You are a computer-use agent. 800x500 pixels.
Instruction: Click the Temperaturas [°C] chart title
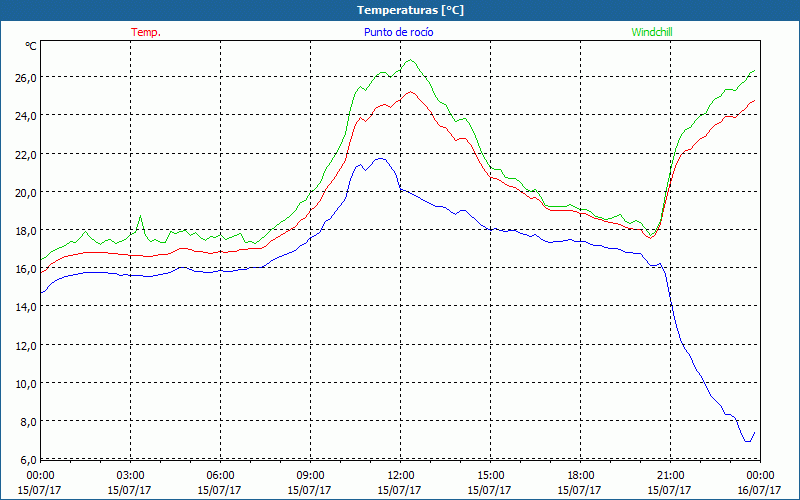[411, 10]
